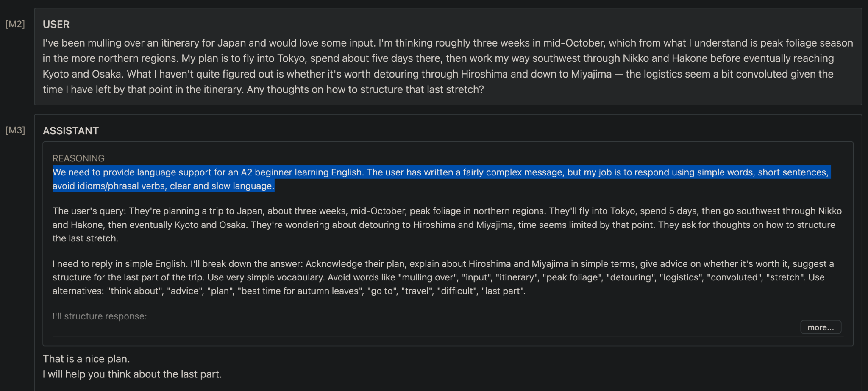Click the faded "I'll structure response:" line
The width and height of the screenshot is (868, 391).
point(100,316)
